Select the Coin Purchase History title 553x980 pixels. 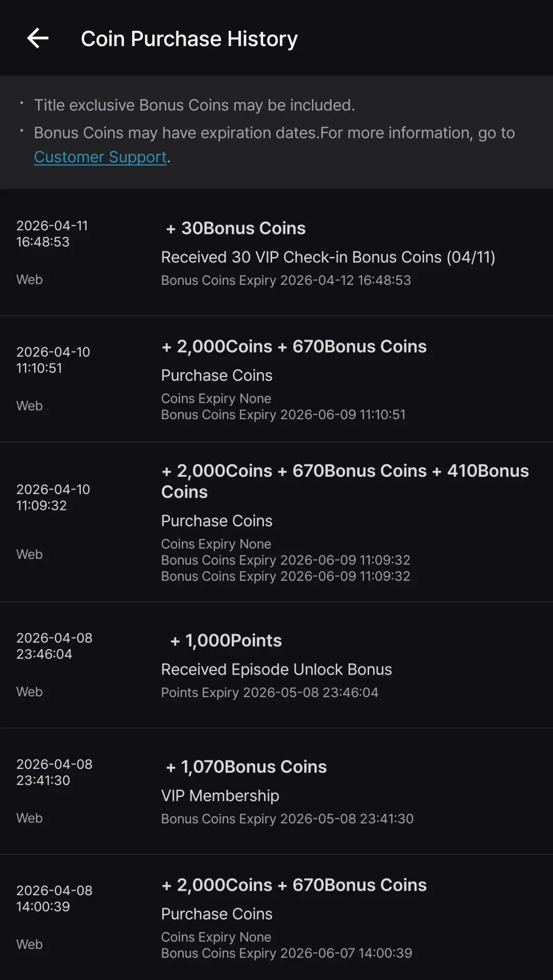click(x=189, y=39)
